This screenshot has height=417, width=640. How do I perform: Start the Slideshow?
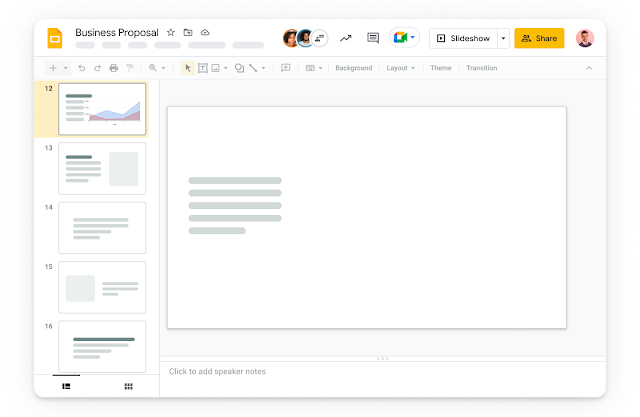(464, 38)
